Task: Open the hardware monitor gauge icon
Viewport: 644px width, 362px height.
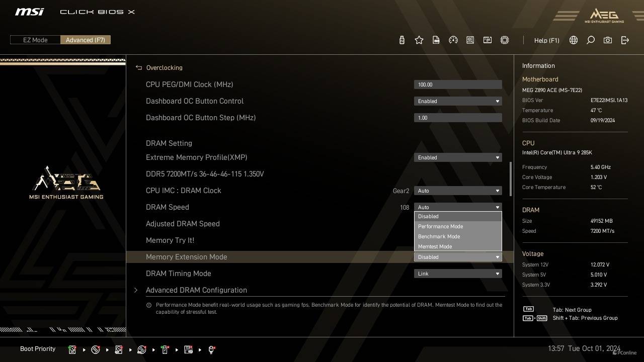Action: pyautogui.click(x=453, y=40)
